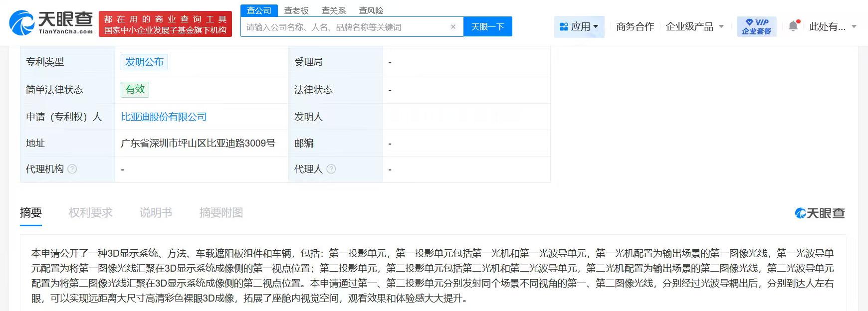Expand the user account menu 此处有...
Screen dimensions: 868x311
[x=833, y=26]
